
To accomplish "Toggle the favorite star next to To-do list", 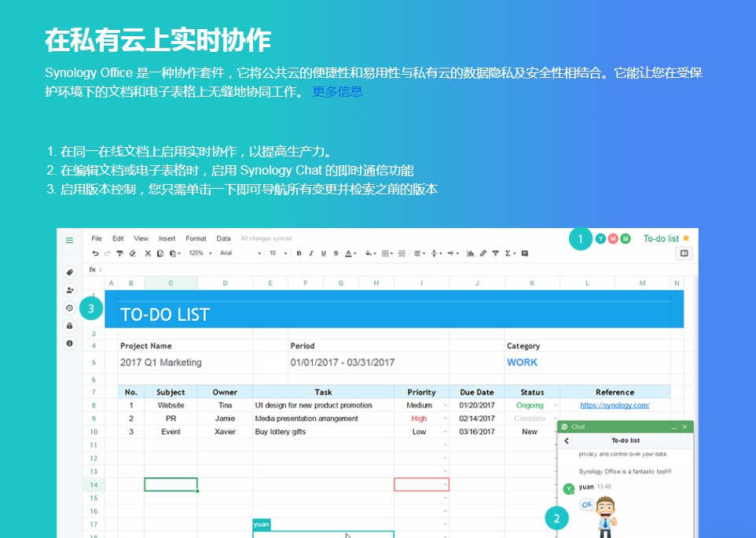I will (x=686, y=238).
